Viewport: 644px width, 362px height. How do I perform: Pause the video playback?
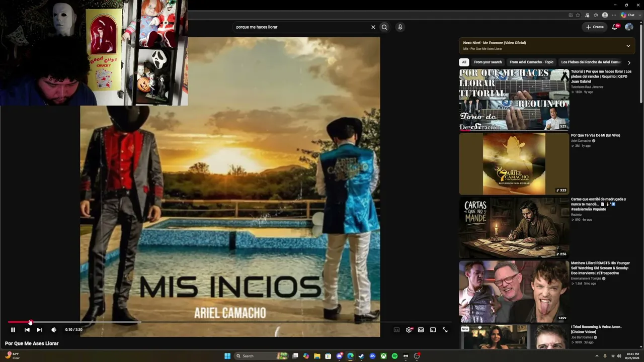(13, 330)
